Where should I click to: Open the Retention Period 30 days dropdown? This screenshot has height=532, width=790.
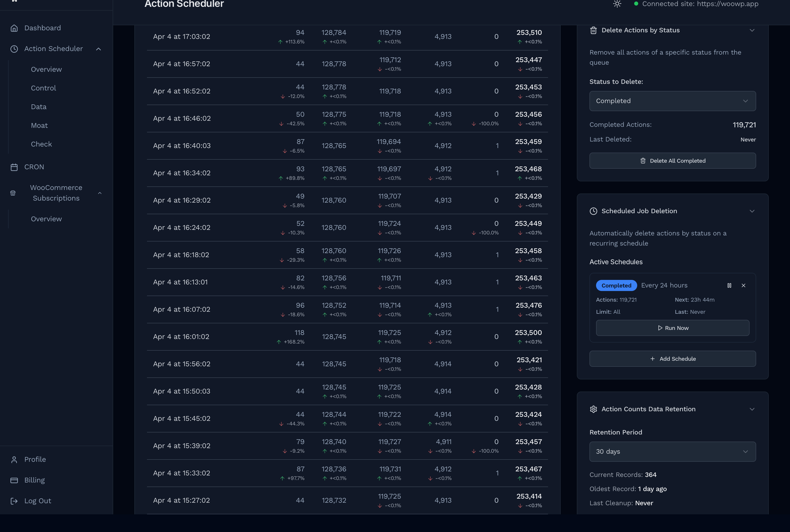(672, 452)
